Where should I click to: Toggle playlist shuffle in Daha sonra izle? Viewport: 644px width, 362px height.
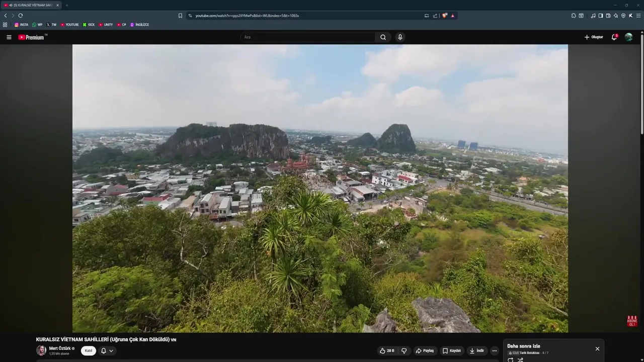pyautogui.click(x=520, y=360)
